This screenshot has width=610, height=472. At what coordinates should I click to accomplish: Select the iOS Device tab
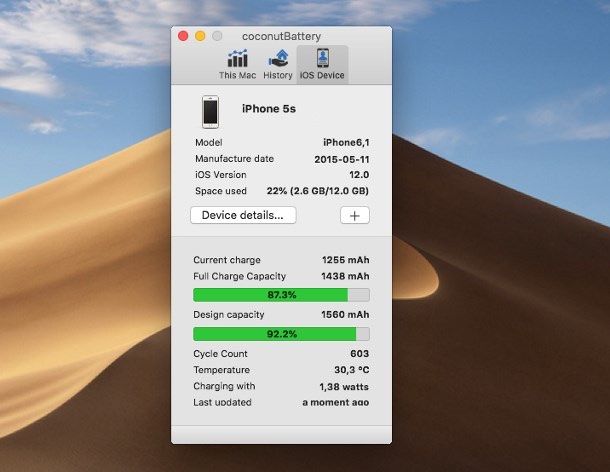(322, 65)
